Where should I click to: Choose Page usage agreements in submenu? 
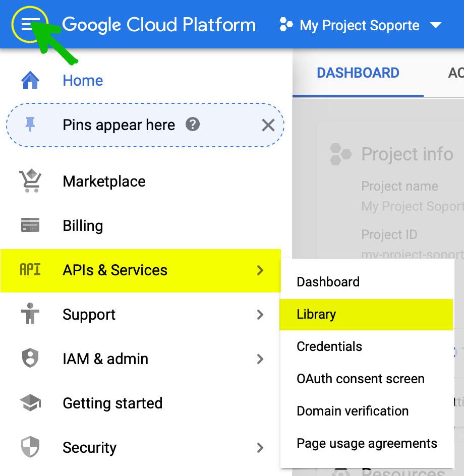pyautogui.click(x=367, y=443)
